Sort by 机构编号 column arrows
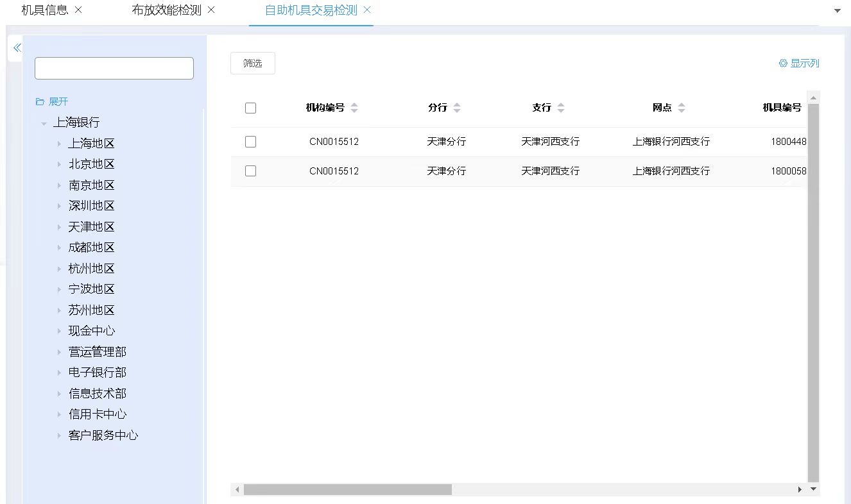Screen dimensions: 851x504 354,108
